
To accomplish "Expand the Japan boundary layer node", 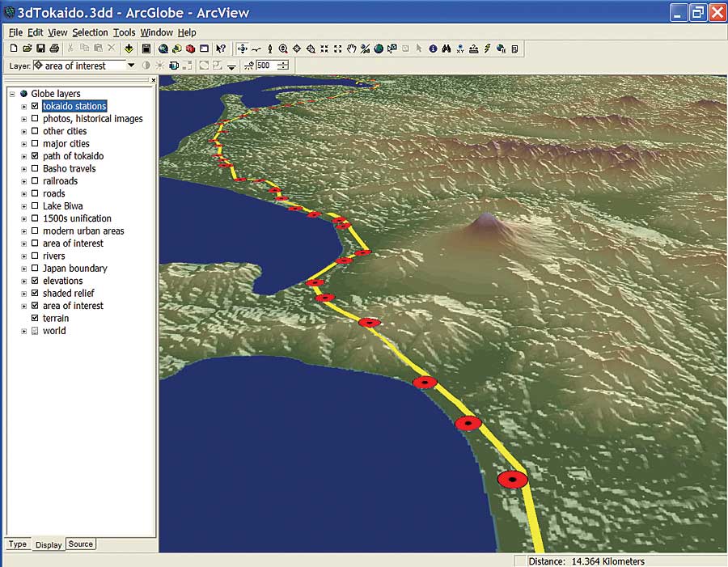I will tap(23, 269).
